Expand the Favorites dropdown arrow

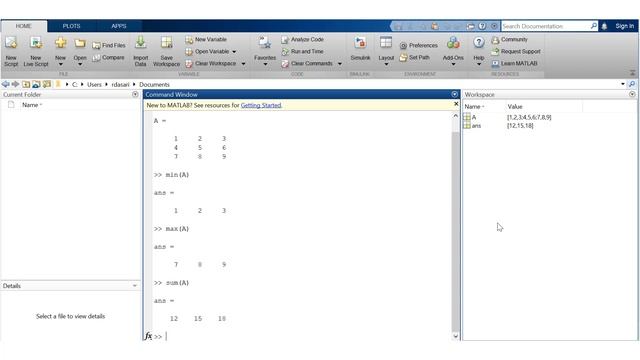(x=265, y=64)
